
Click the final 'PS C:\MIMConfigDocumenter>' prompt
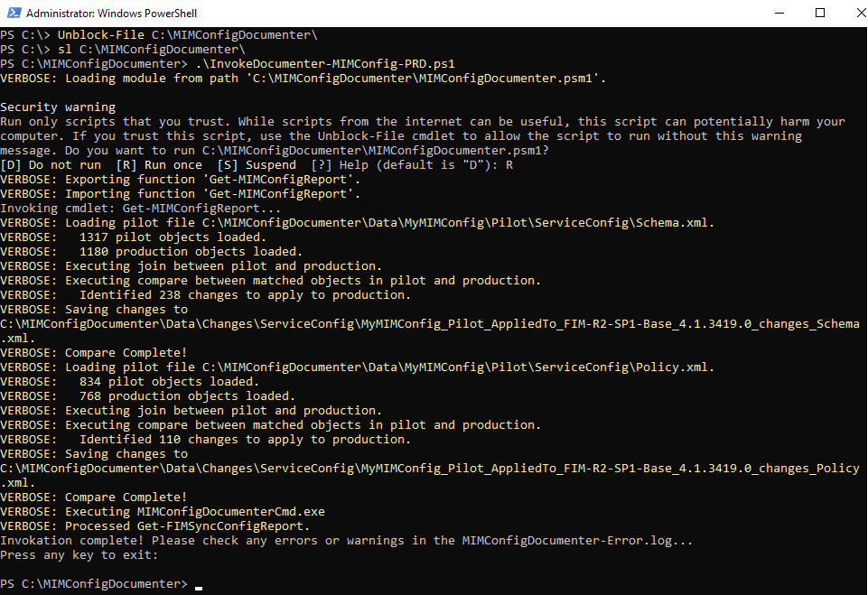[94, 584]
